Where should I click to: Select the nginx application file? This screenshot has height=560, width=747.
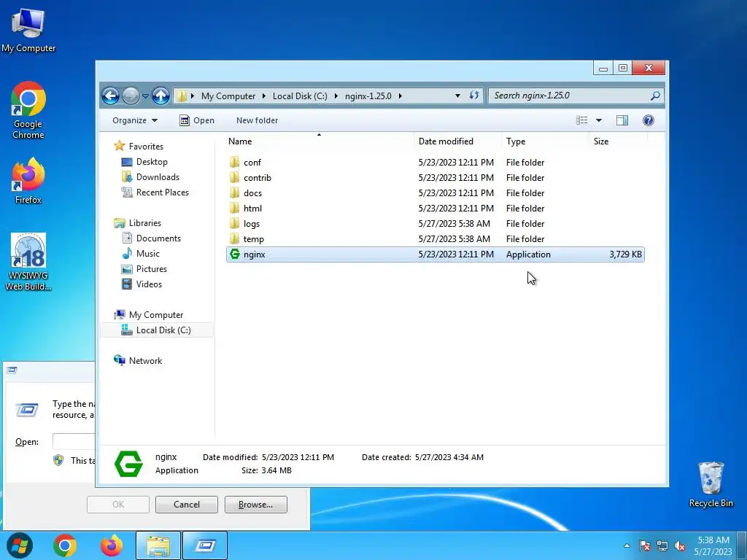click(435, 254)
